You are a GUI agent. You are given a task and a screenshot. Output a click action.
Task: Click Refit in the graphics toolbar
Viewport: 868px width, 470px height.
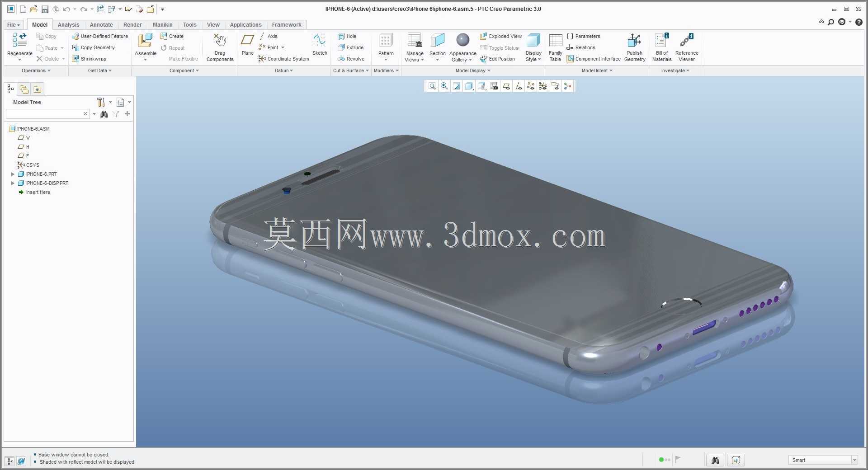432,86
